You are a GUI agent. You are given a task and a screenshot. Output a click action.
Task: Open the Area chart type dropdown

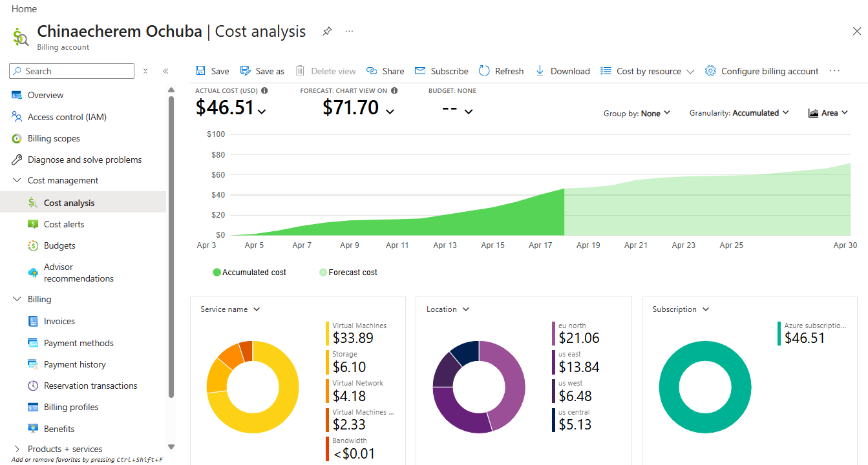tap(828, 113)
